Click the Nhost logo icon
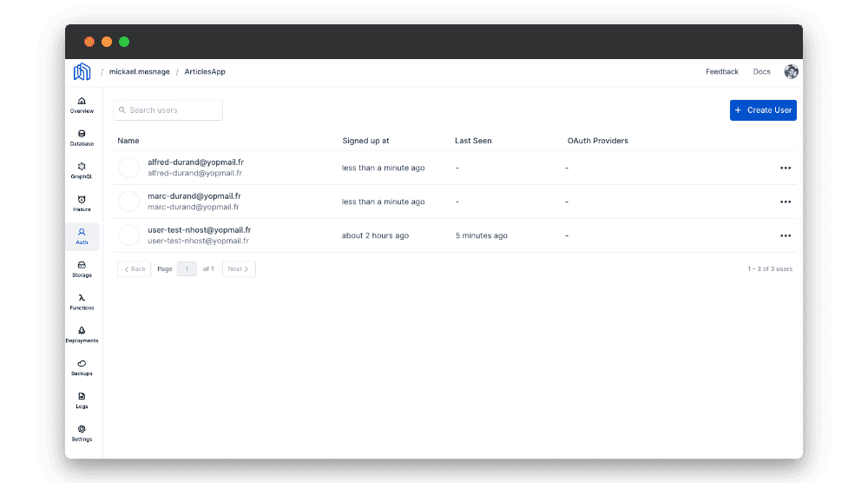Screen dimensions: 868x483 (82, 72)
